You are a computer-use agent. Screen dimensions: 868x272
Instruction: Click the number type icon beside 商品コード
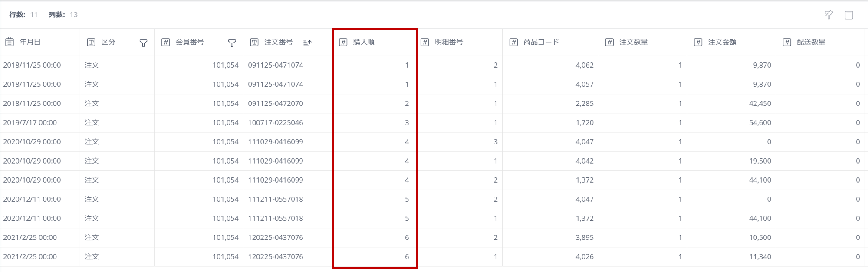(513, 42)
